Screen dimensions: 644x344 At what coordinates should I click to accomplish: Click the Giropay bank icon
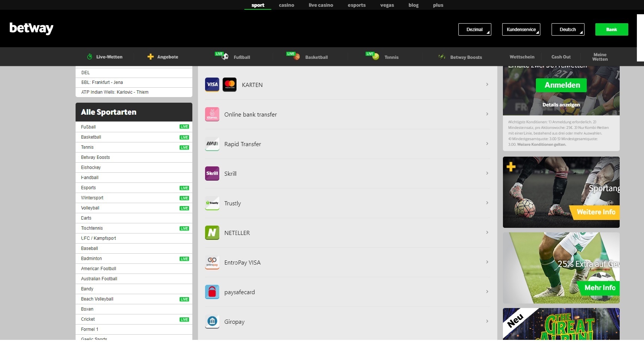pyautogui.click(x=212, y=322)
